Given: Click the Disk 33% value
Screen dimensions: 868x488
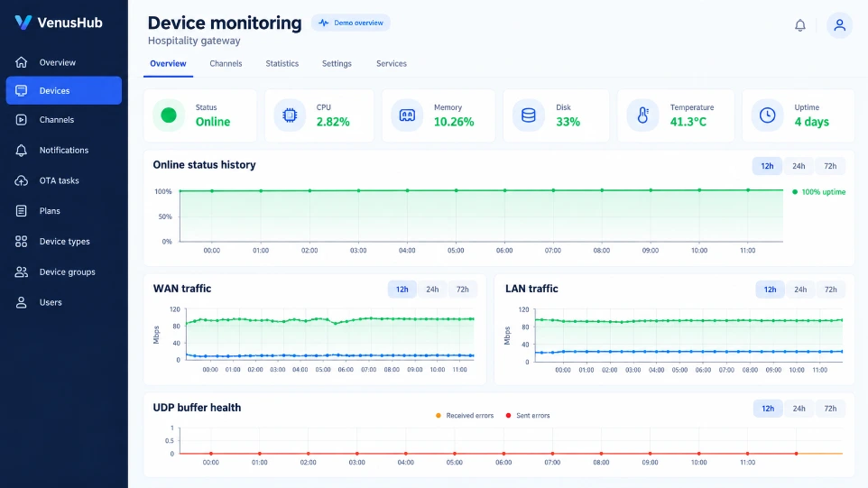Looking at the screenshot, I should click(x=568, y=122).
